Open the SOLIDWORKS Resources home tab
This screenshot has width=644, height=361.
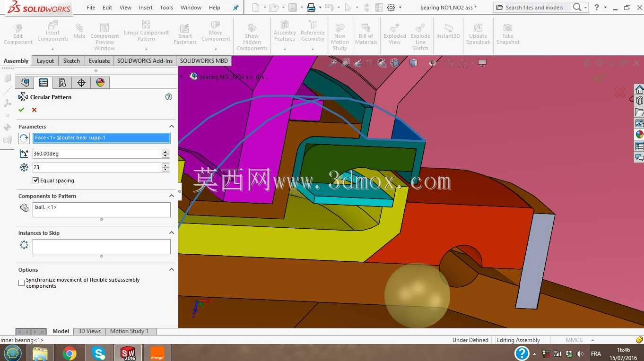pyautogui.click(x=639, y=89)
